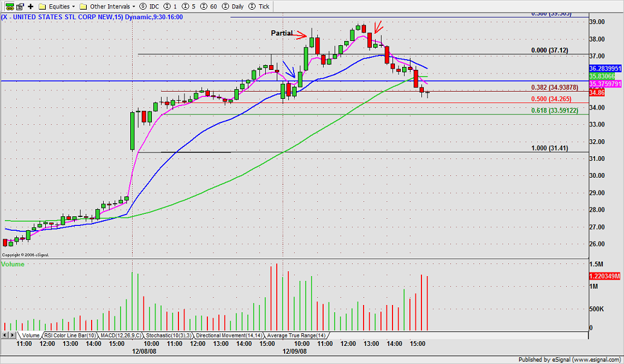Click the Published by eSignal link text

(x=570, y=359)
